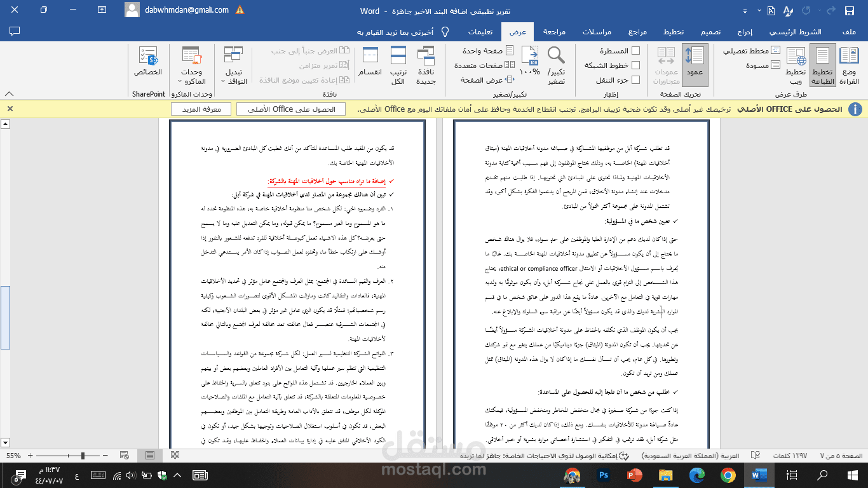Arrange all windows (ترتيب الكل)
The width and height of the screenshot is (868, 488).
398,65
